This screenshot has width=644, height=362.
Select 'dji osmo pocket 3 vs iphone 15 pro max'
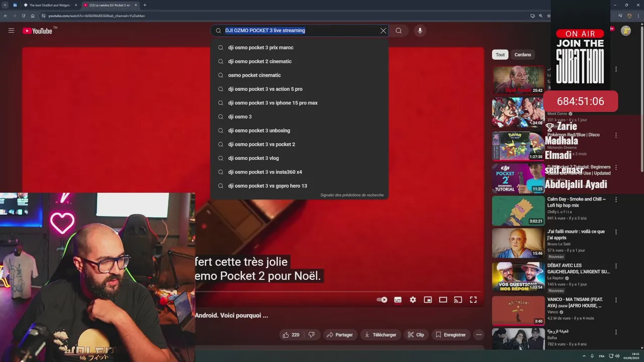point(299,103)
